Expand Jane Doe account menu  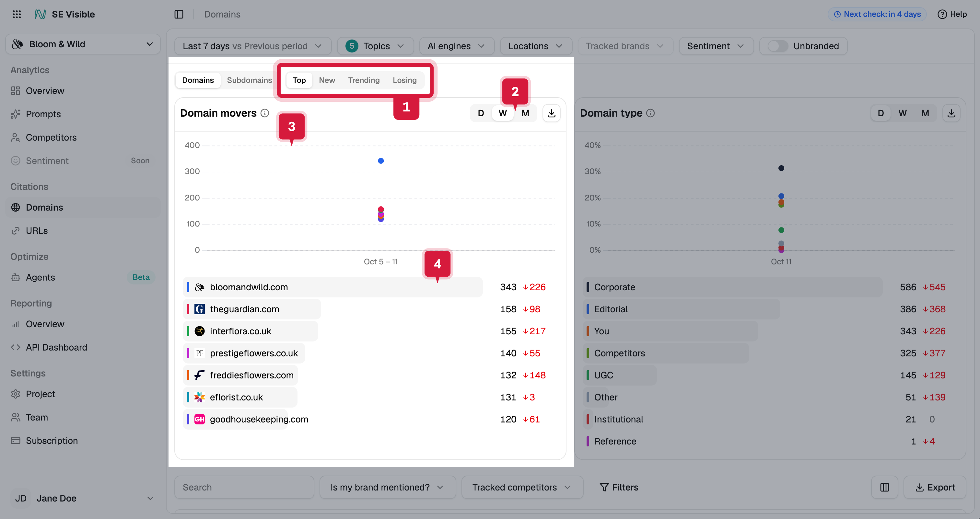pos(83,498)
